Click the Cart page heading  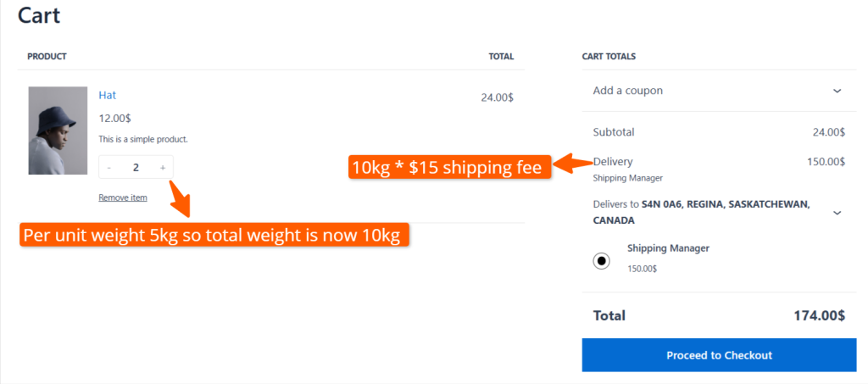(x=39, y=15)
